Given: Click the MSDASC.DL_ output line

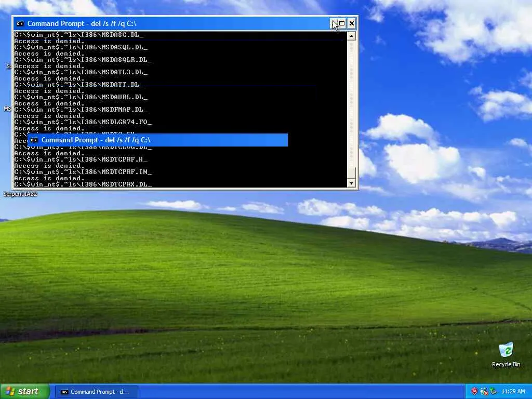Looking at the screenshot, I should pyautogui.click(x=79, y=35).
